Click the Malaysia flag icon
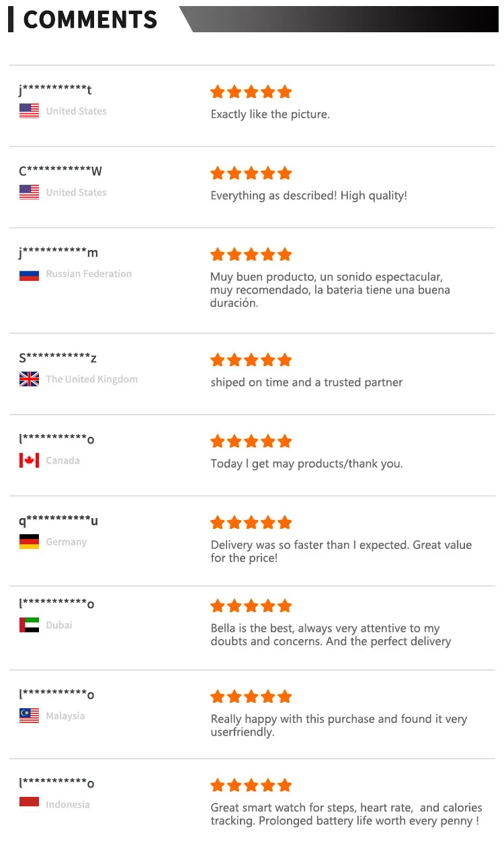Screen dimensions: 504x850 (29, 716)
